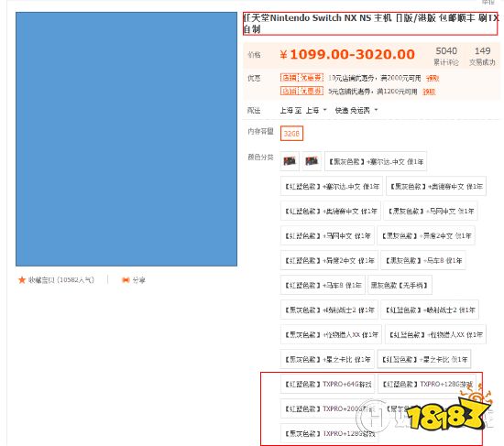Pick 【黑灰色款】+马车8 保1年 variant
This screenshot has height=446, width=504.
coord(423,260)
